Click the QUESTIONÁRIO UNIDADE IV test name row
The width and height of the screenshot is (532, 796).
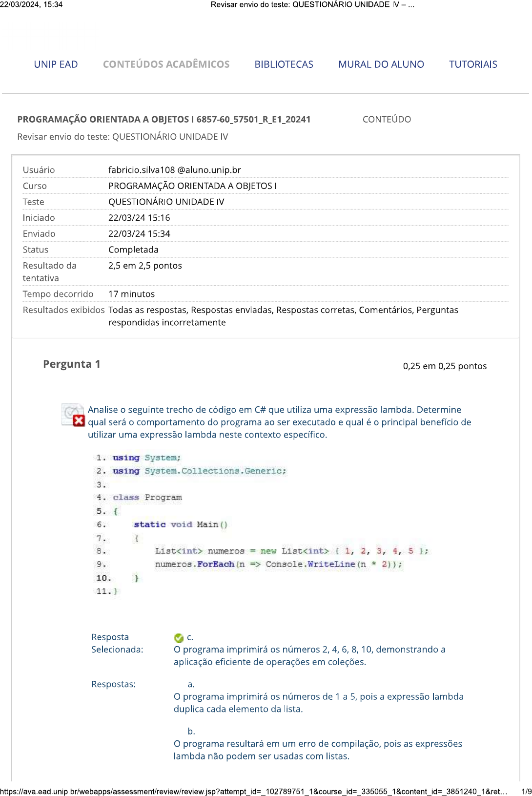[x=166, y=202]
